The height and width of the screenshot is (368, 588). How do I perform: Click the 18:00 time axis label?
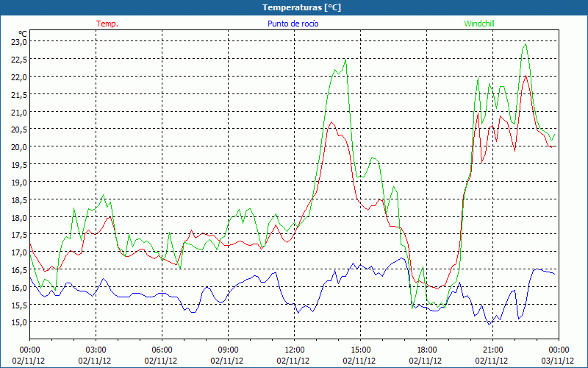coord(427,350)
